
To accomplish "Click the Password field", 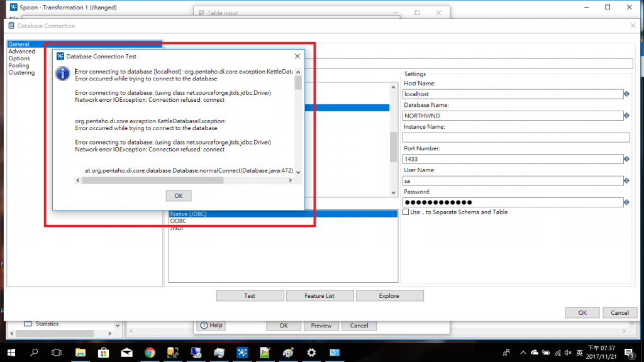I will coord(513,202).
